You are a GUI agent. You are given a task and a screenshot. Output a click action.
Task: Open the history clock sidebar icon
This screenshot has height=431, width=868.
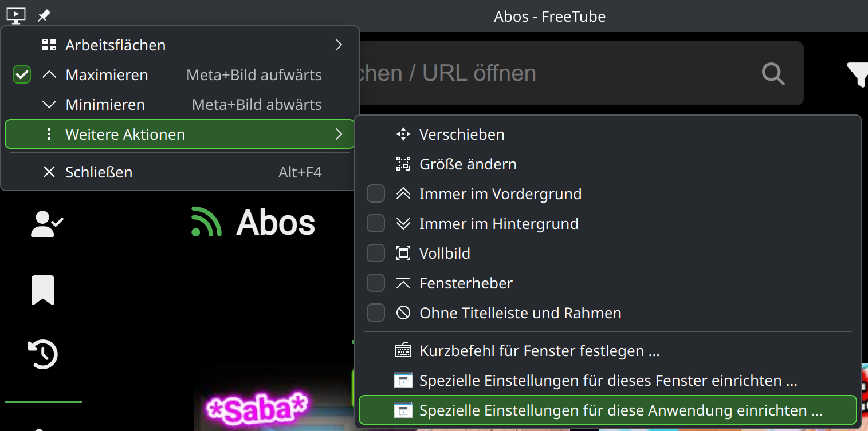click(x=43, y=354)
